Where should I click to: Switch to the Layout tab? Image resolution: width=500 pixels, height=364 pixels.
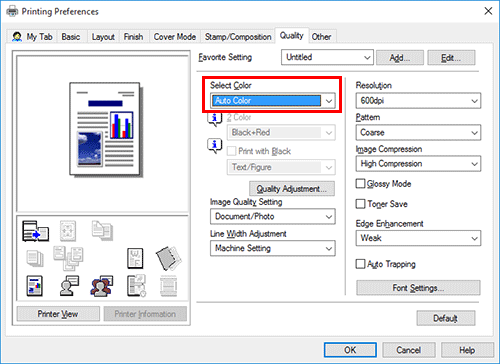[103, 37]
